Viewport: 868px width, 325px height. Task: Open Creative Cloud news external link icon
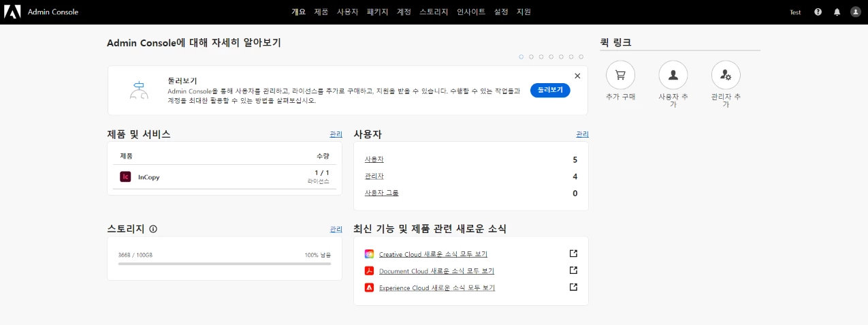[573, 253]
